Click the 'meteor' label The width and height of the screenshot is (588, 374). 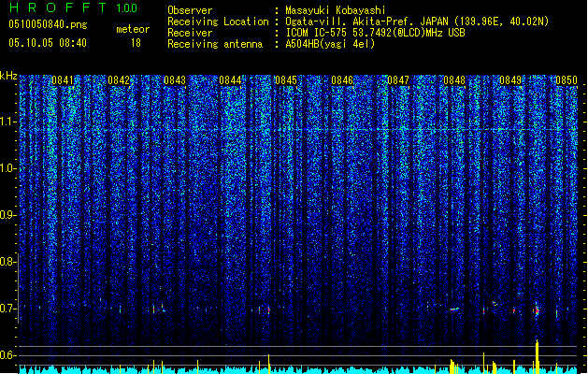[x=133, y=29]
